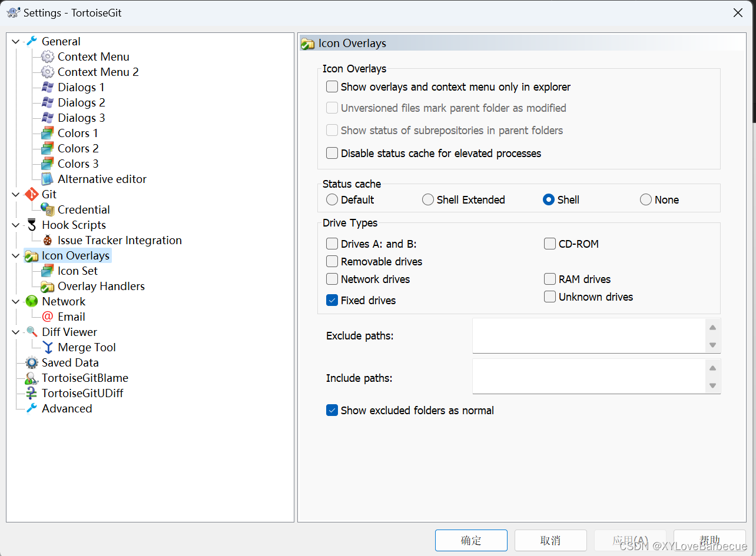Check Unknown drives checkbox
Screen dimensions: 756x556
click(x=550, y=297)
